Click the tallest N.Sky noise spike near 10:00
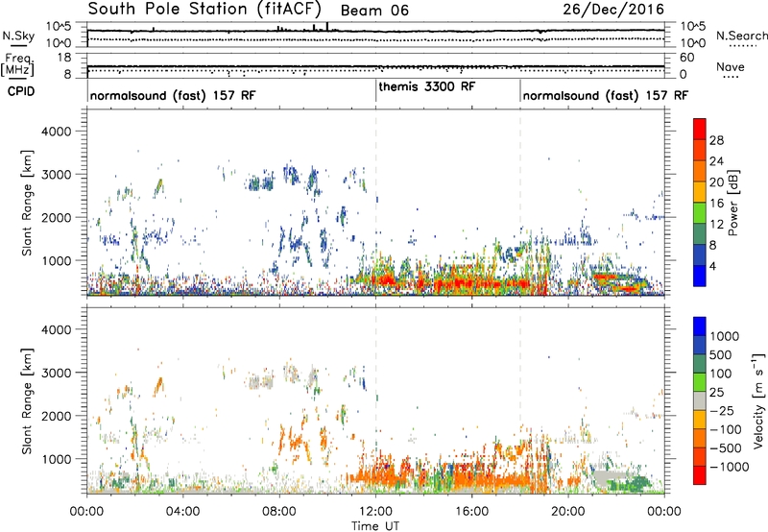Image resolution: width=768 pixels, height=532 pixels. [x=327, y=27]
